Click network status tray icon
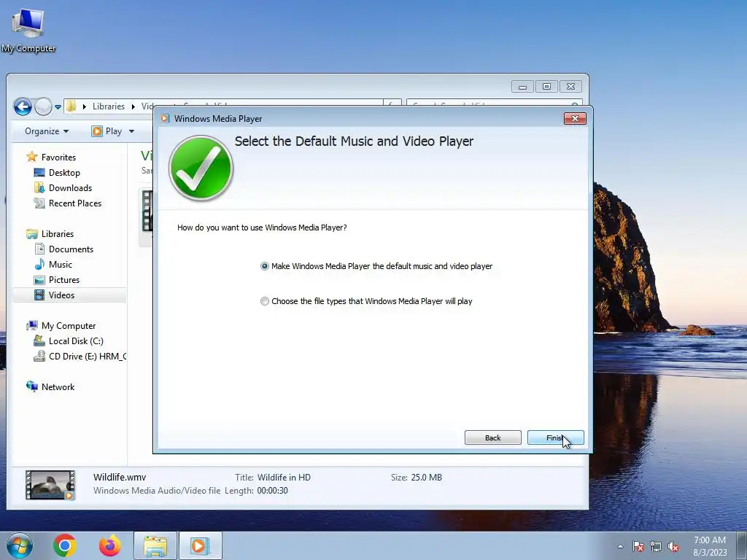747x560 pixels. tap(656, 547)
